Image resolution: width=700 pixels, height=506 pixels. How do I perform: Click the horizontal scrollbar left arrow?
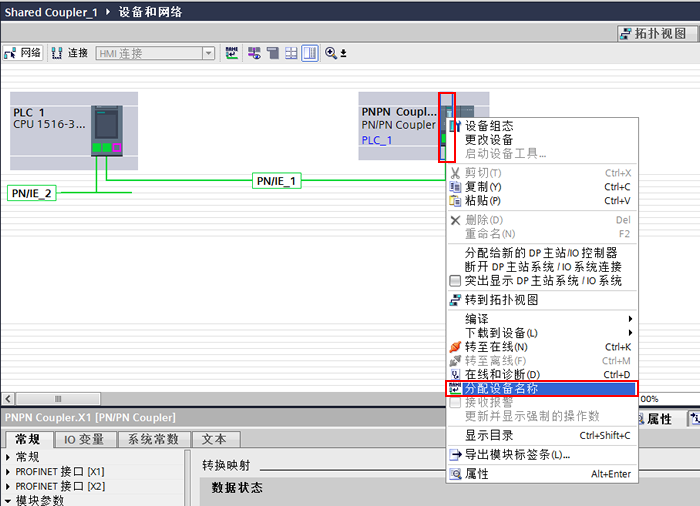(8, 398)
